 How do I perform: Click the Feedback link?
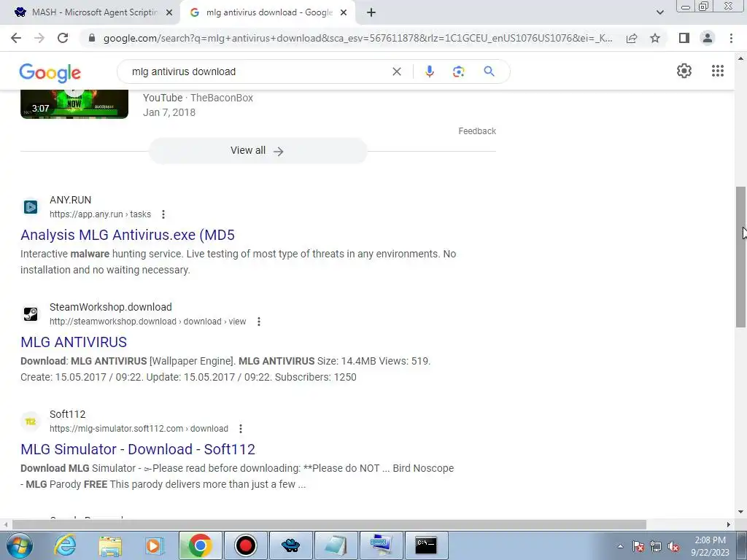pyautogui.click(x=477, y=131)
